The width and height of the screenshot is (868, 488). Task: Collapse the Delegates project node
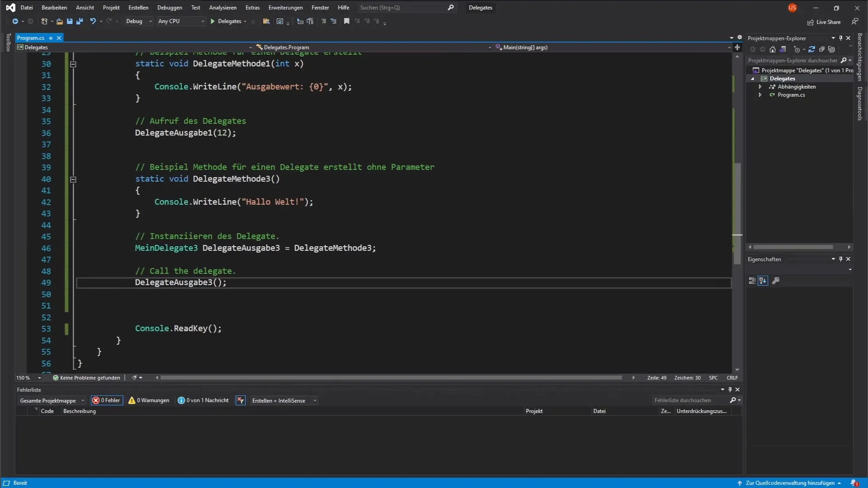pos(753,79)
